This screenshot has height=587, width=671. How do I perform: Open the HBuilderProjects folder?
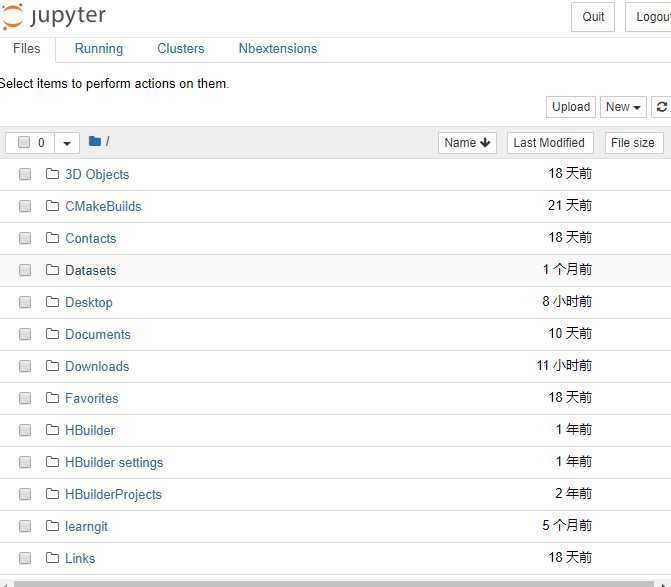(x=113, y=495)
